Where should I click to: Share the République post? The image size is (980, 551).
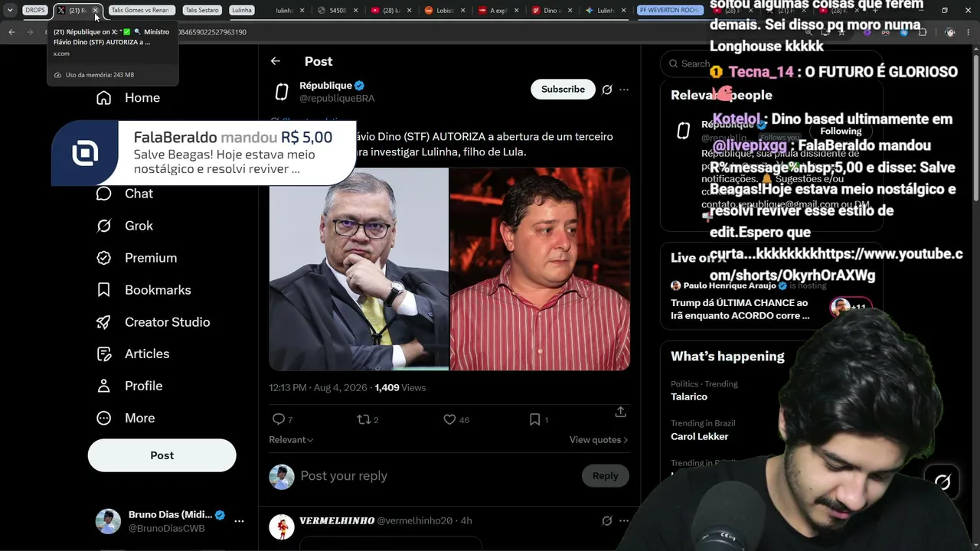coord(621,412)
